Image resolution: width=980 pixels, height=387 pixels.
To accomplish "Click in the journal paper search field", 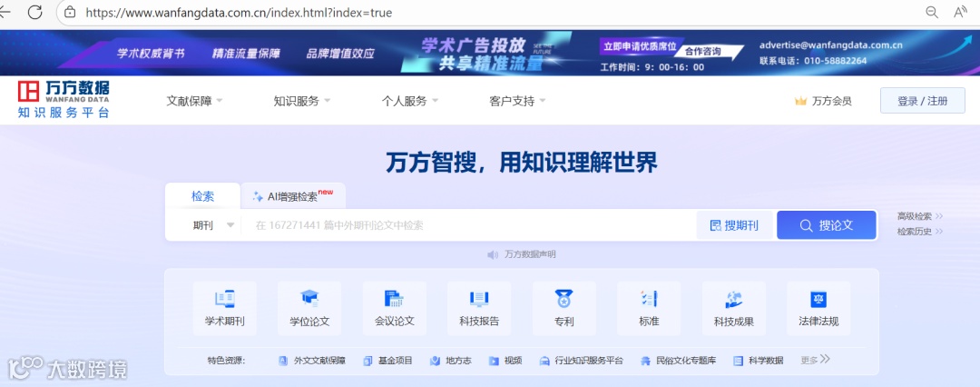I will click(469, 225).
